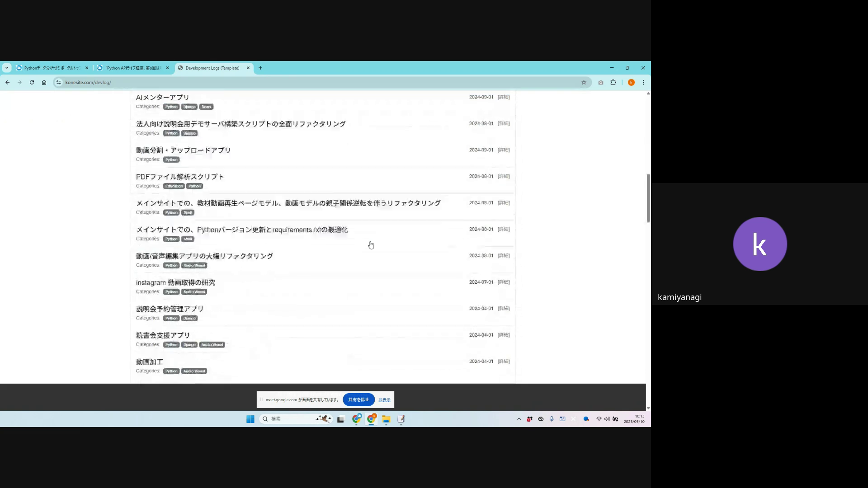868x488 pixels.
Task: Open the Chrome three-dot menu
Action: tap(643, 82)
